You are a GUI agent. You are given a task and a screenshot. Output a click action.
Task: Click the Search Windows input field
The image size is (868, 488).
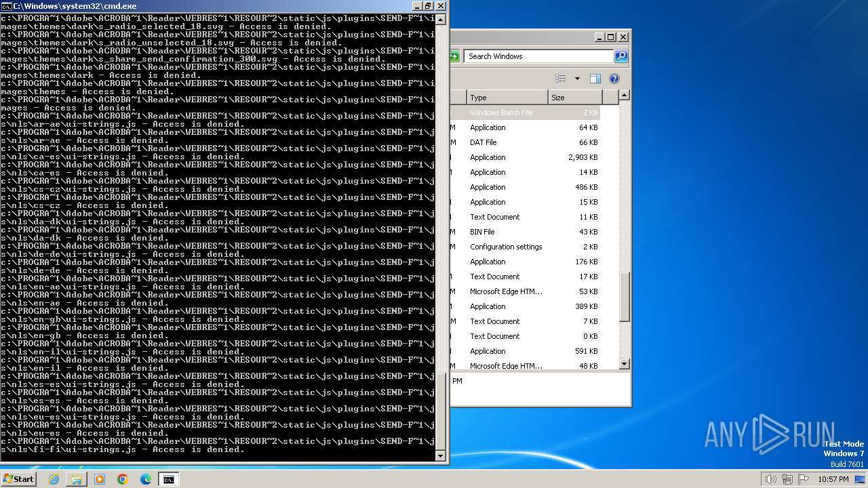click(x=539, y=56)
